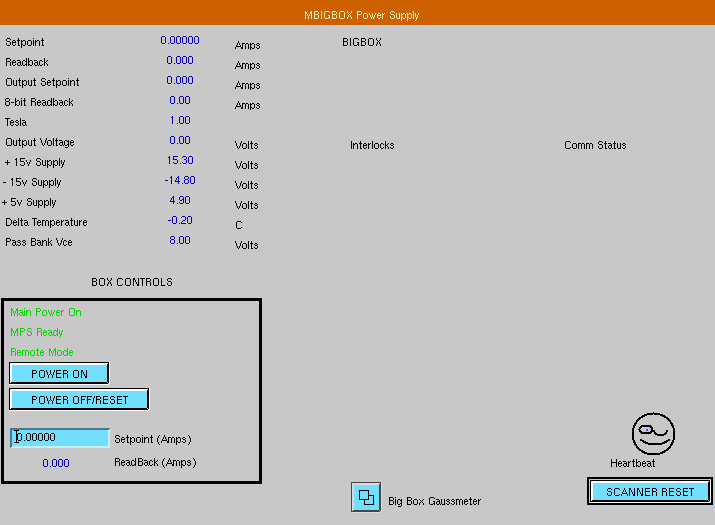Click the Main Power On status text
This screenshot has height=525, width=715.
tap(46, 312)
